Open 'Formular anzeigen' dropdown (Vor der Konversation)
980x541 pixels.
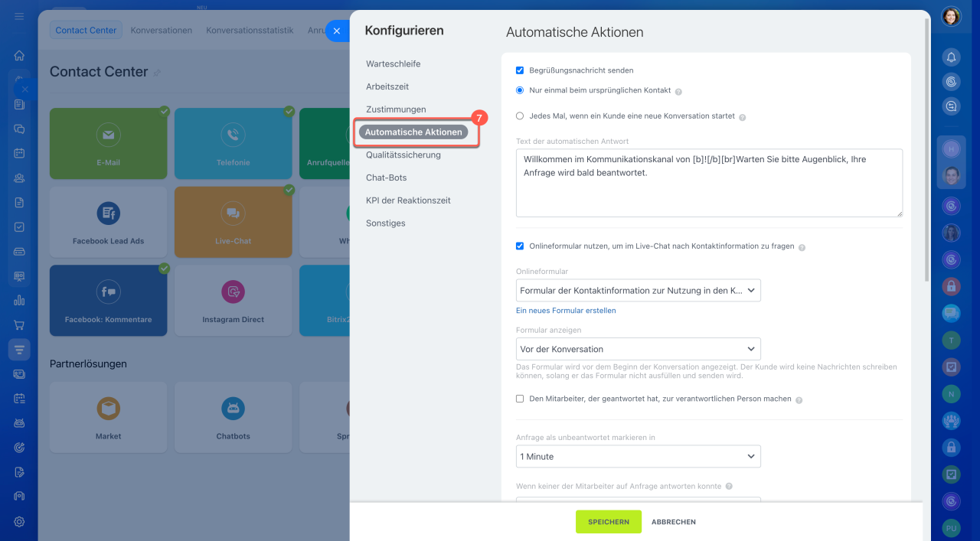click(x=639, y=349)
